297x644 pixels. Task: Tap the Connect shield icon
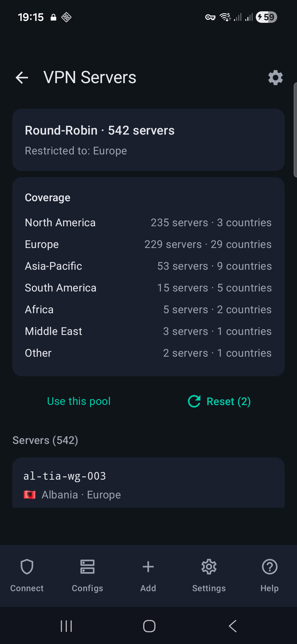click(27, 567)
